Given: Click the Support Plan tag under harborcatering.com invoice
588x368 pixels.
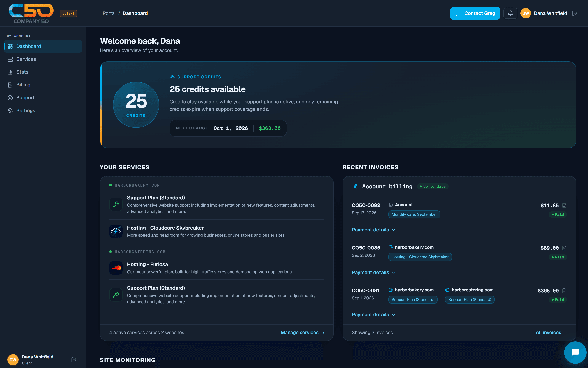Looking at the screenshot, I should click(x=470, y=300).
